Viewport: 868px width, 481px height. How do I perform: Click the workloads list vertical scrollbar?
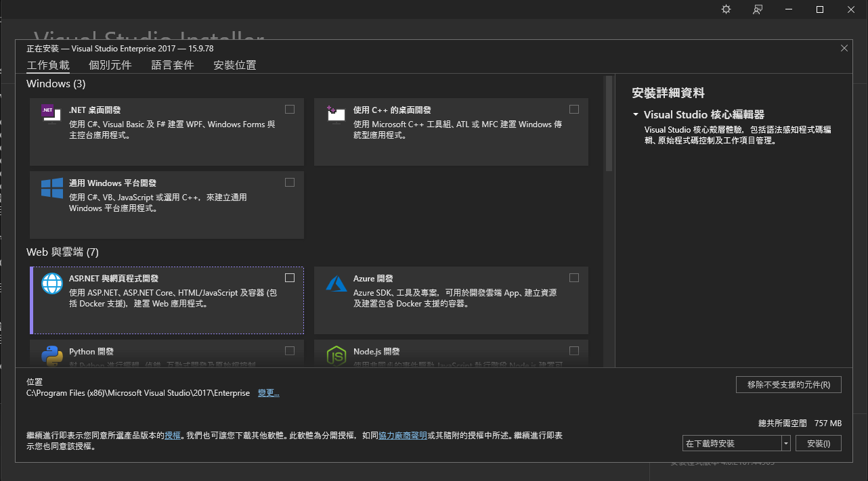[x=608, y=124]
